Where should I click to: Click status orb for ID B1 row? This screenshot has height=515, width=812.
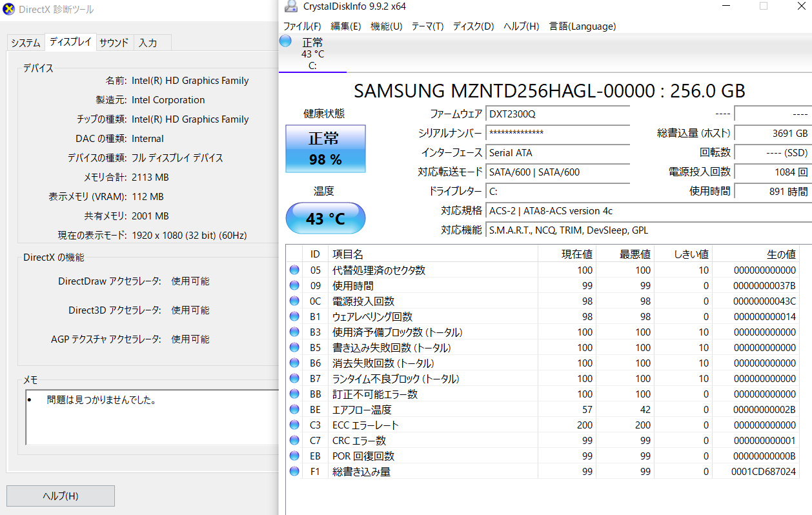pos(294,317)
